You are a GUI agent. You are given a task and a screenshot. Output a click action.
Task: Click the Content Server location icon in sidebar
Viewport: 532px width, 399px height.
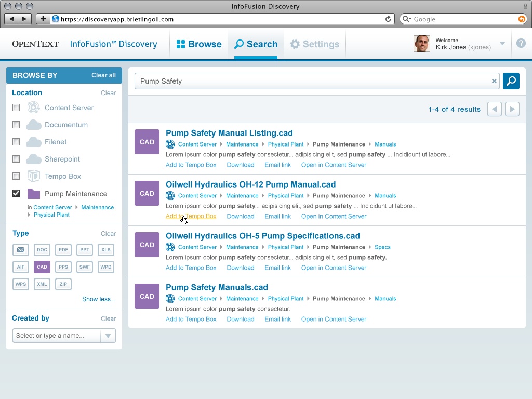[34, 108]
